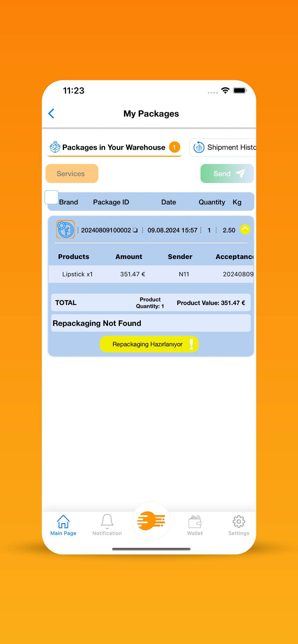This screenshot has width=298, height=644.
Task: Open the Notification bell tab
Action: (107, 524)
